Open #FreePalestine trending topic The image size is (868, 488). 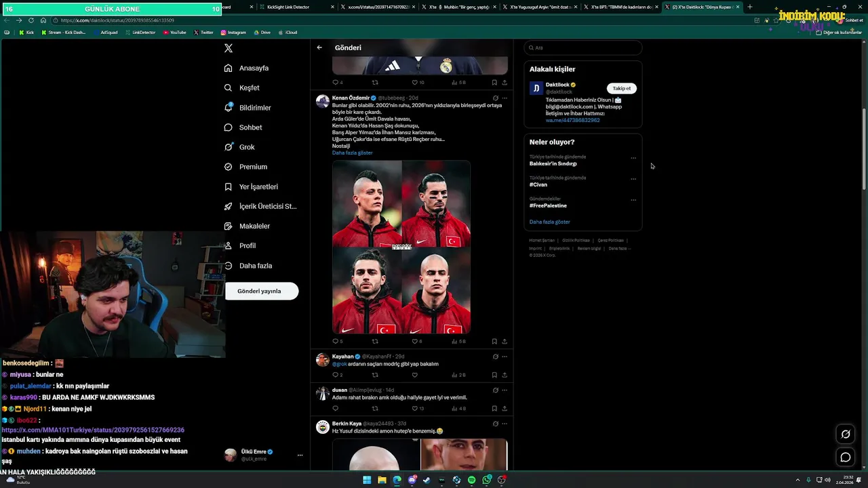coord(548,205)
